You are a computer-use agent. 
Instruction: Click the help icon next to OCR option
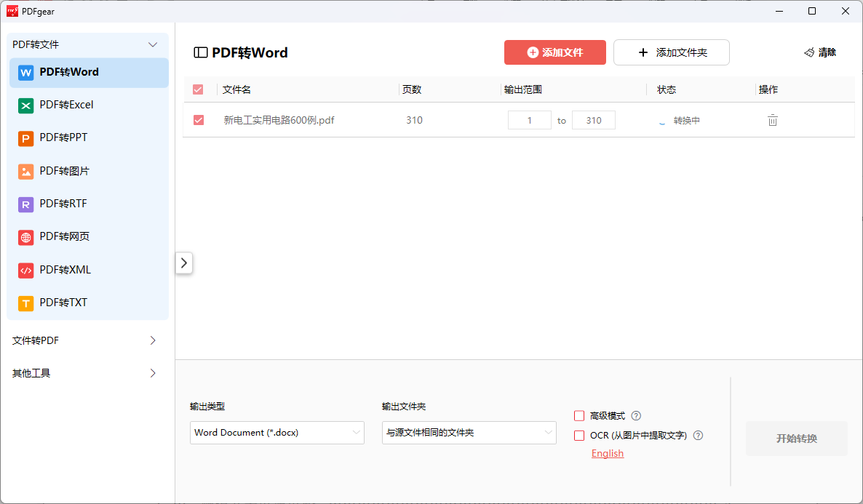click(699, 435)
